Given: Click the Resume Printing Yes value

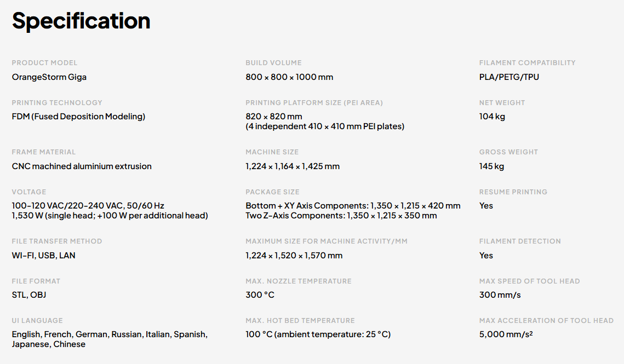Looking at the screenshot, I should pos(486,206).
